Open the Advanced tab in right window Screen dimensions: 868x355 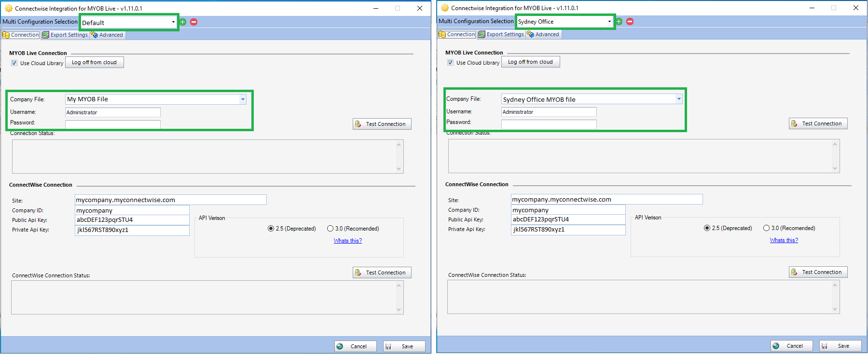click(543, 34)
